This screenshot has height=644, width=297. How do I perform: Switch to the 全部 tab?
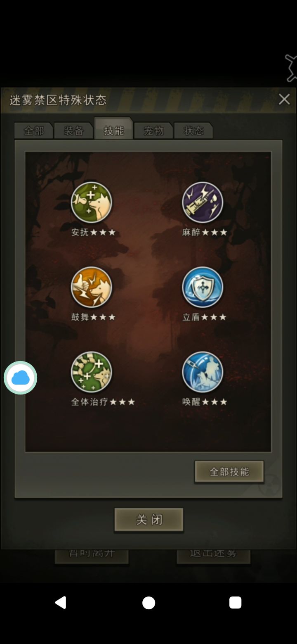coord(34,131)
